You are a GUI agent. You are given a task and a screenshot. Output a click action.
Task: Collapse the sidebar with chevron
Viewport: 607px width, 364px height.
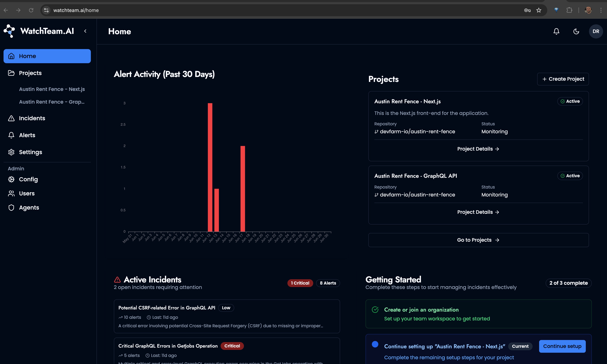pos(85,31)
